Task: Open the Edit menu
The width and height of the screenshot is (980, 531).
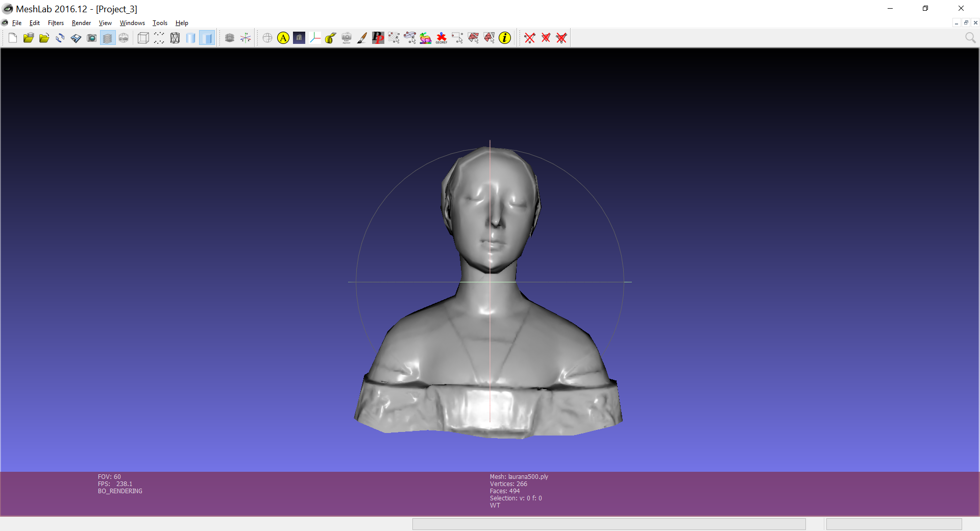Action: 35,23
